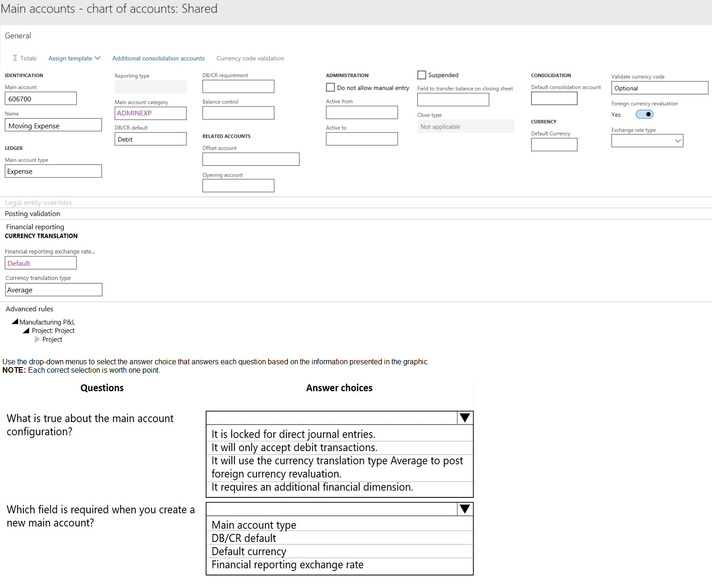Select 'It requires an additional financial dimension'

tap(312, 487)
